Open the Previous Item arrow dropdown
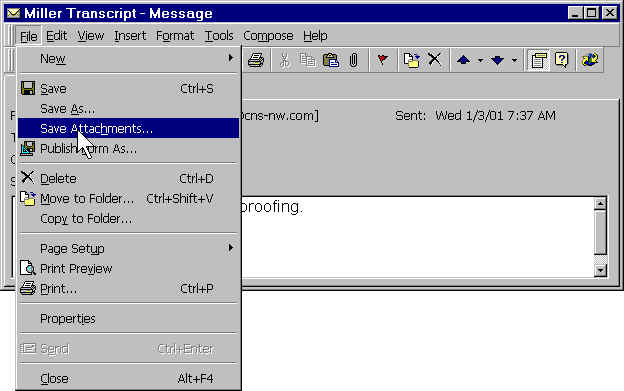 click(x=480, y=60)
